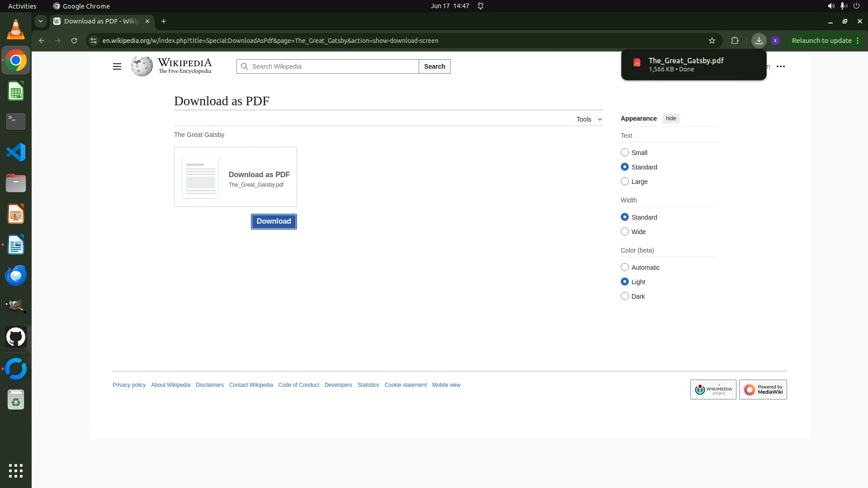Image resolution: width=868 pixels, height=488 pixels.
Task: Select the Small text size radio
Action: pos(625,153)
